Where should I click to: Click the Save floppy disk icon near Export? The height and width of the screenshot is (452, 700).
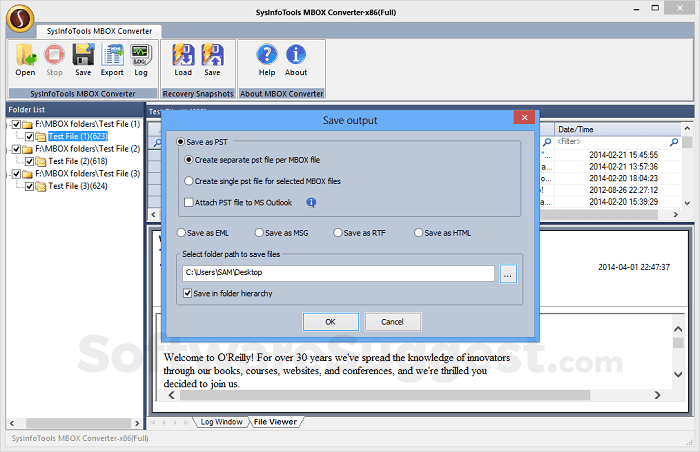pyautogui.click(x=83, y=55)
